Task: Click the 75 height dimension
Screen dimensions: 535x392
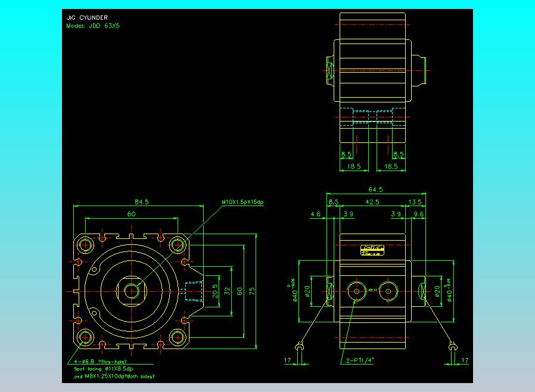Action: click(x=252, y=291)
